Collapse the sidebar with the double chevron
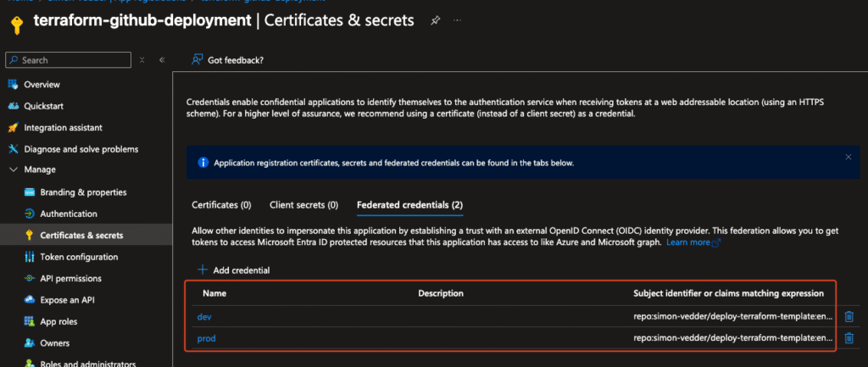Image resolution: width=868 pixels, height=367 pixels. tap(161, 60)
